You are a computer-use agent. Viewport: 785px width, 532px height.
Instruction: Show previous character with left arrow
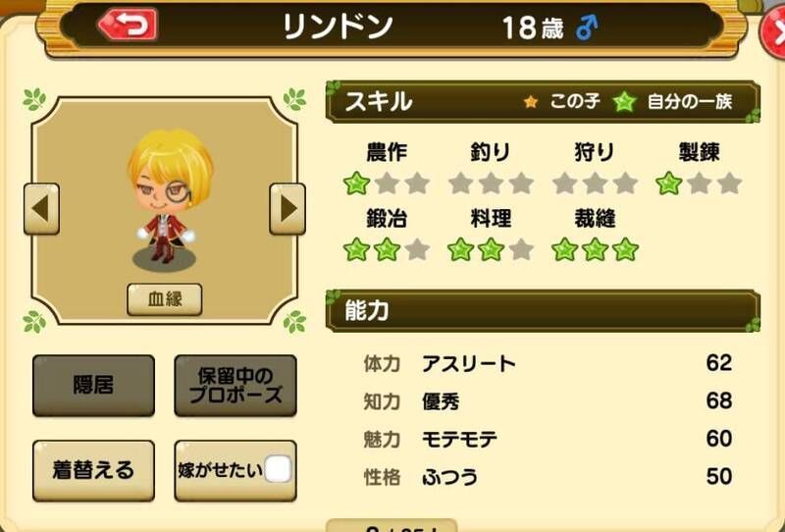[41, 208]
